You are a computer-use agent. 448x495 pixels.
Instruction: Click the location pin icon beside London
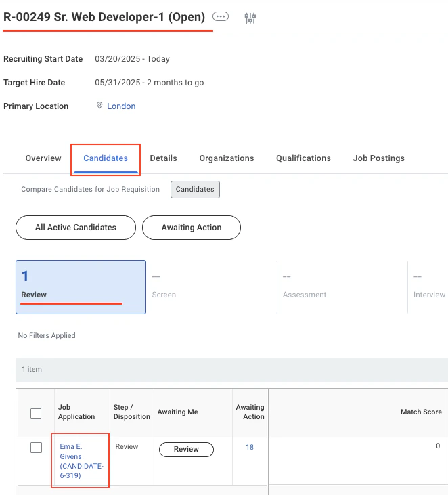(99, 106)
